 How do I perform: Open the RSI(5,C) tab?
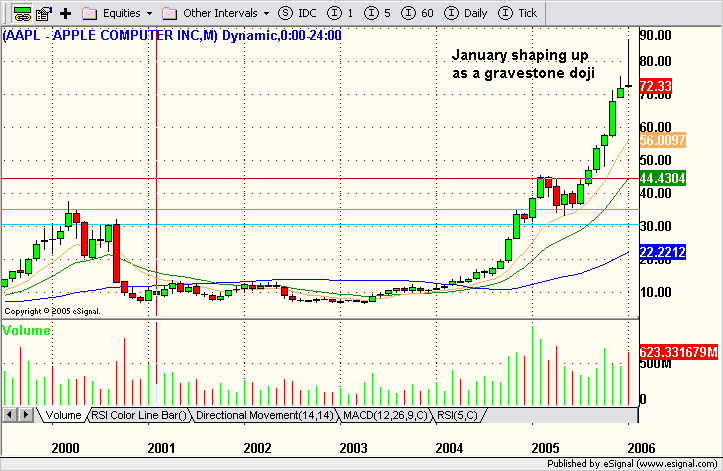pos(457,415)
